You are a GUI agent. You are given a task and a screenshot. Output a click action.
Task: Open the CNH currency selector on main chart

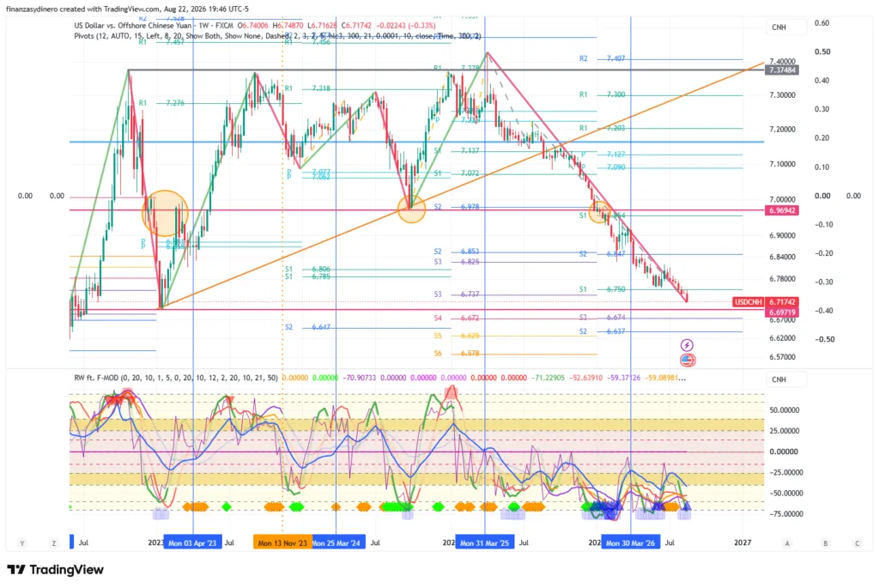click(x=786, y=27)
